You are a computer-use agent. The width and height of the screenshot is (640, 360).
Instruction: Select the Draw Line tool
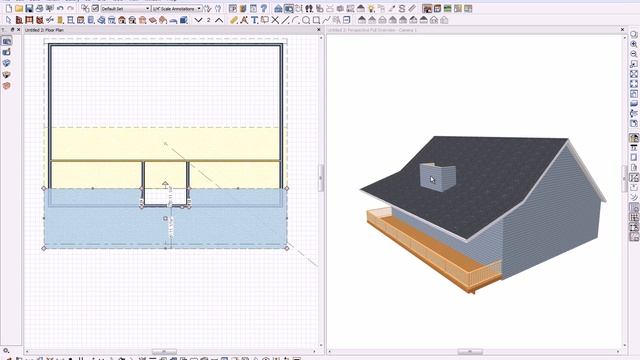tap(285, 20)
